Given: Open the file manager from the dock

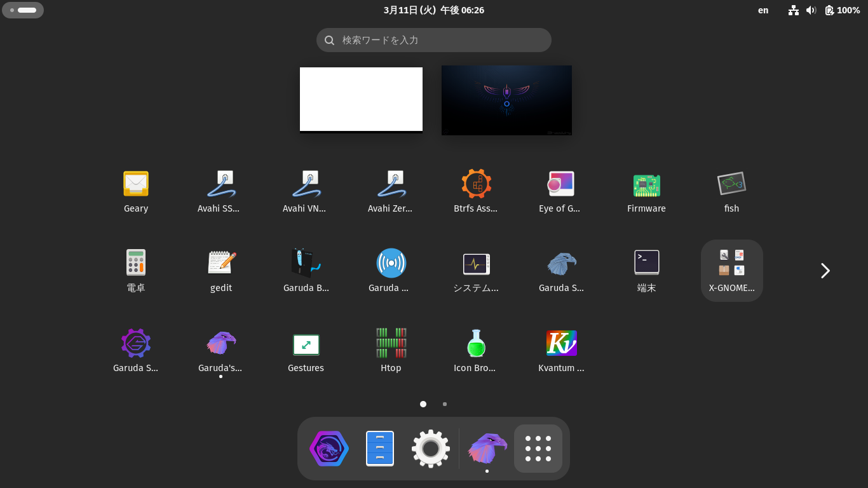Looking at the screenshot, I should 380,449.
